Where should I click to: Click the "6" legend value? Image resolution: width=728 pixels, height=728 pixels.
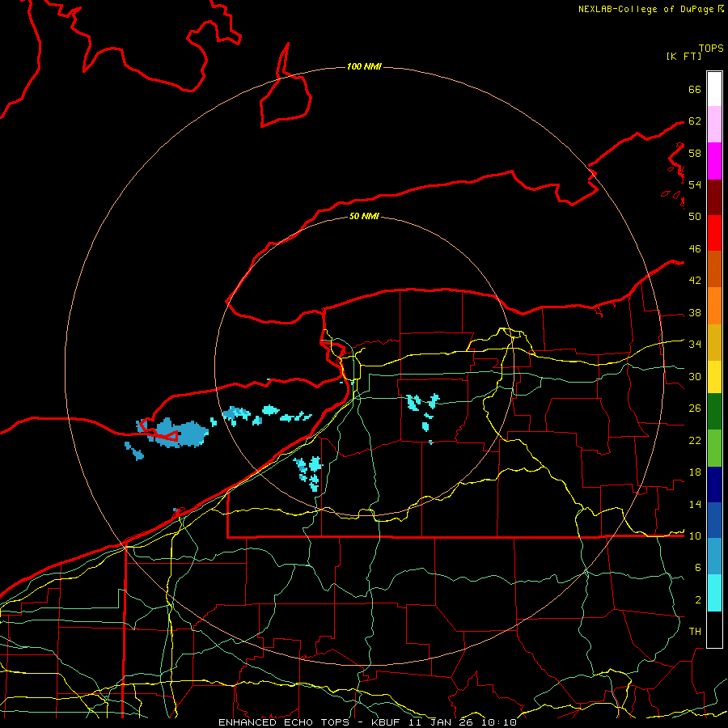[698, 568]
